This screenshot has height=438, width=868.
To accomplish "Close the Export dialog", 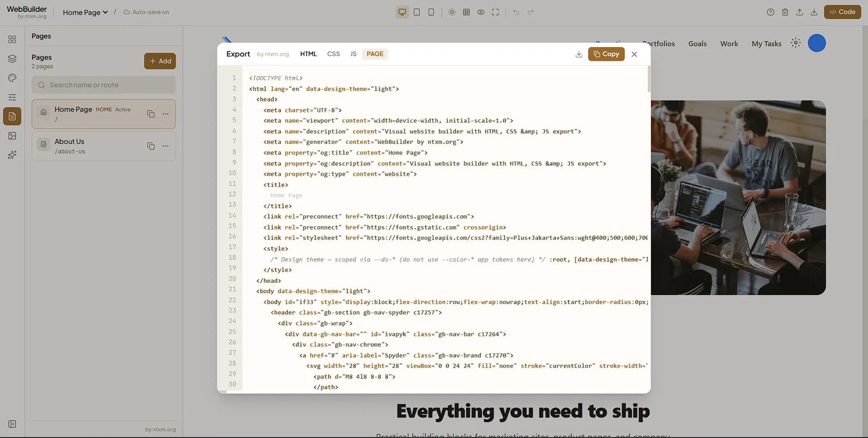I will 634,54.
